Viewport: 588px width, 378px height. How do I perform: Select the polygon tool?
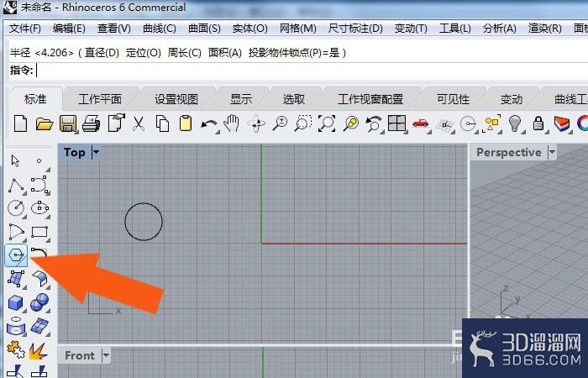coord(16,255)
